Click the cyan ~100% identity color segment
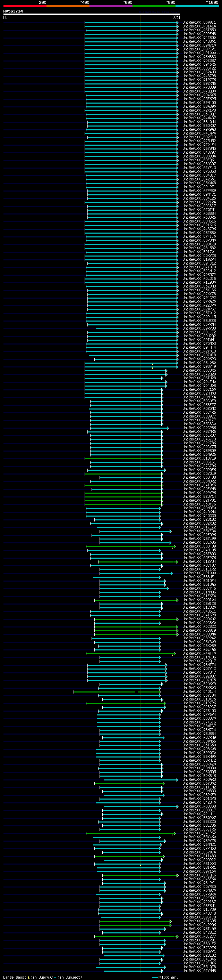Image resolution: width=222 pixels, height=980 pixels. point(197,6)
